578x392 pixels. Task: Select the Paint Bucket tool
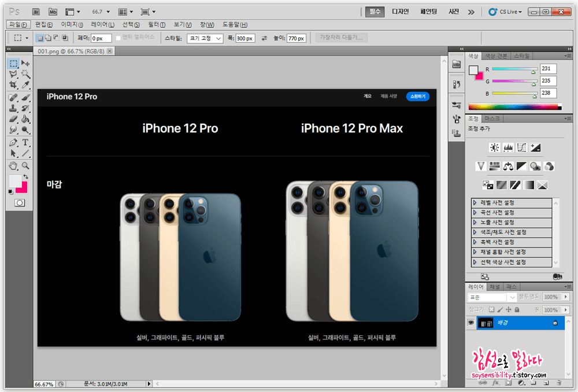click(25, 119)
